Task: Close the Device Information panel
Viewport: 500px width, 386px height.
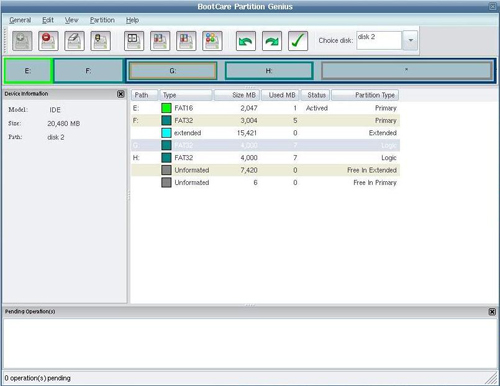Action: (x=121, y=94)
